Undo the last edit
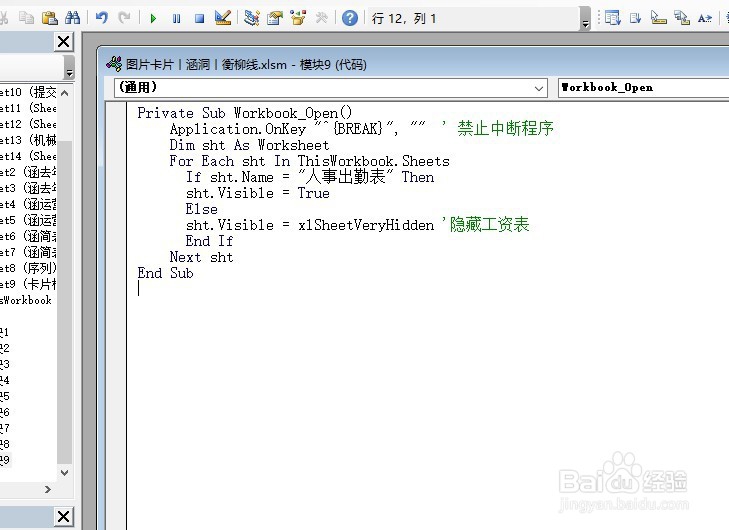Viewport: 729px width, 530px height. coord(101,18)
